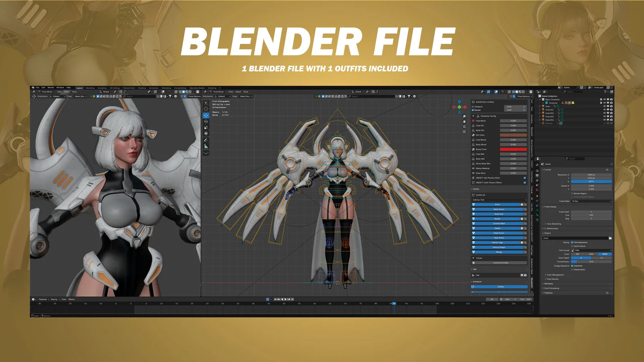Select the Rotate tool in viewport toolbar
644x362 pixels.
tap(206, 121)
